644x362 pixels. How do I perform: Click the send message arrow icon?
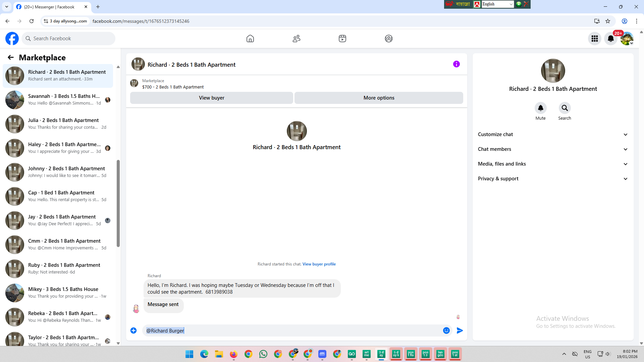tap(460, 330)
